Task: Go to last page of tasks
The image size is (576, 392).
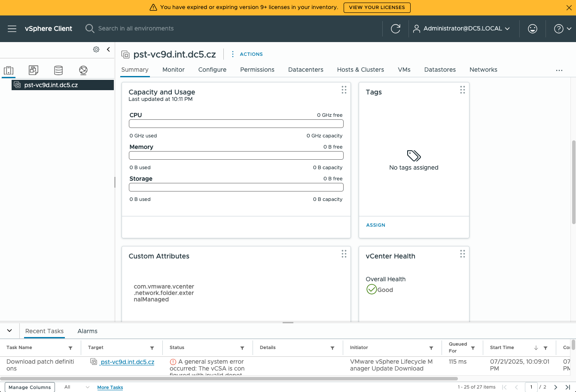Action: 567,387
